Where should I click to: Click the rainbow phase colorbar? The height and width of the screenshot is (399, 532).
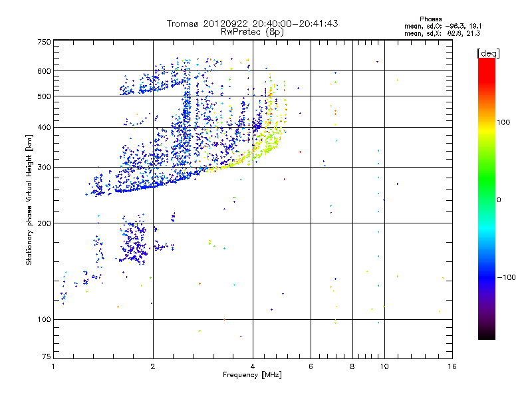coord(487,198)
